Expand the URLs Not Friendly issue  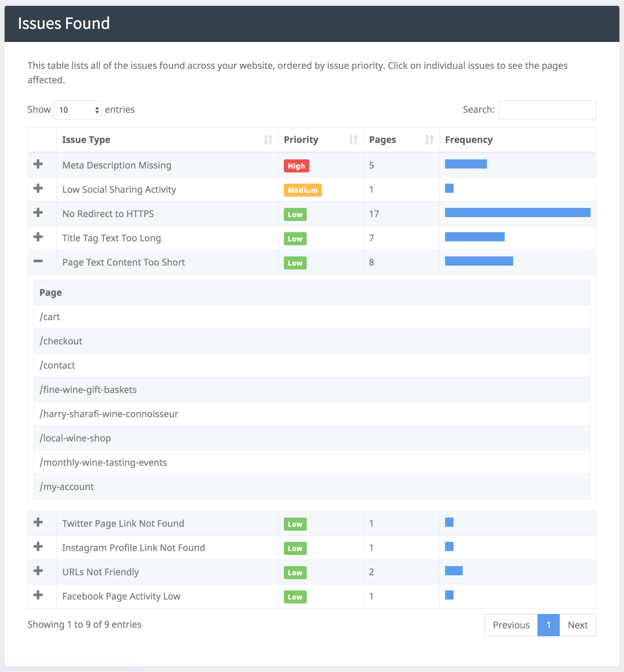(38, 571)
